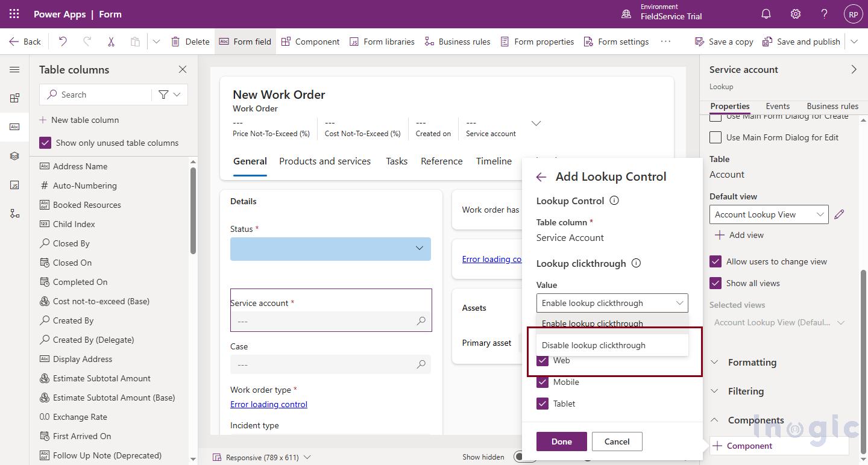Click the filter funnel icon
Image resolution: width=868 pixels, height=465 pixels.
(x=163, y=95)
